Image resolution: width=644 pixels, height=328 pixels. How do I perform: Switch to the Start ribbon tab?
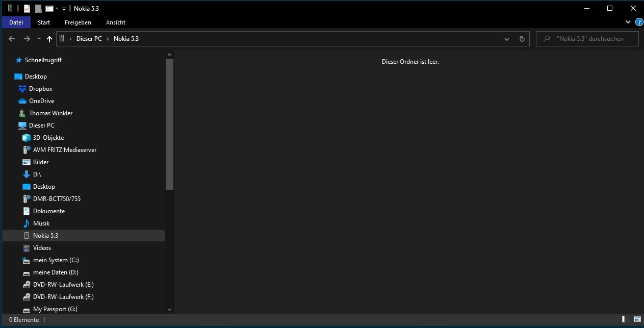tap(44, 22)
